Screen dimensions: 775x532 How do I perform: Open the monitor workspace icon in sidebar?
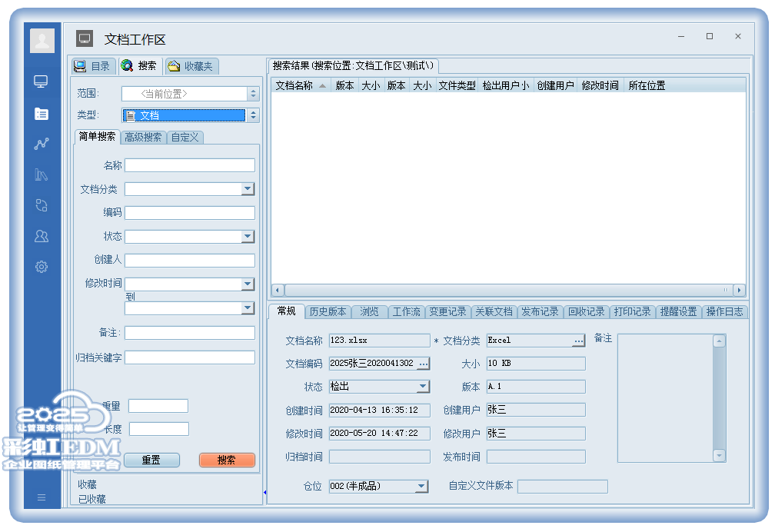click(x=42, y=81)
